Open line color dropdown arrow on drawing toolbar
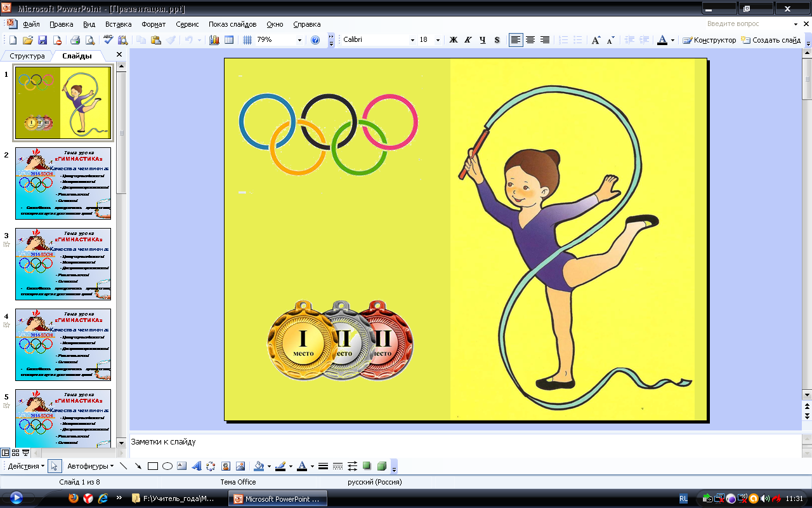This screenshot has width=812, height=508. (291, 466)
